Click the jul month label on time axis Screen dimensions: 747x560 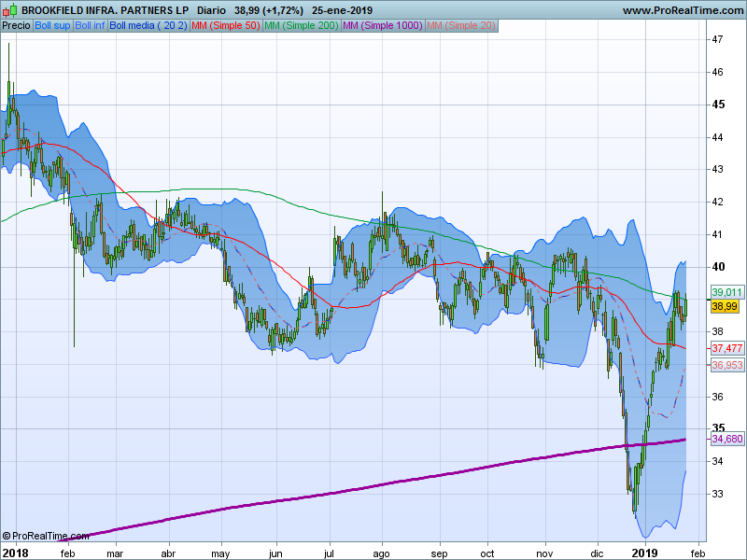click(x=329, y=553)
